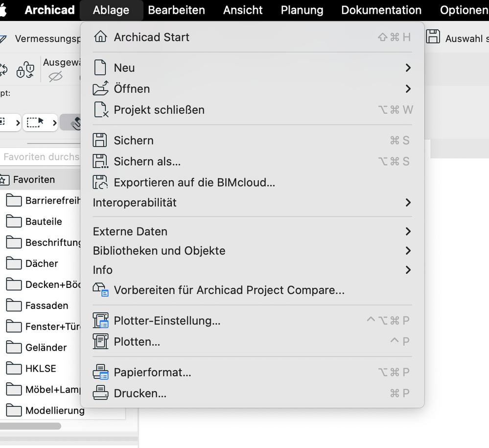Click the Archicad Start home icon
Image resolution: width=489 pixels, height=448 pixels.
pos(100,37)
